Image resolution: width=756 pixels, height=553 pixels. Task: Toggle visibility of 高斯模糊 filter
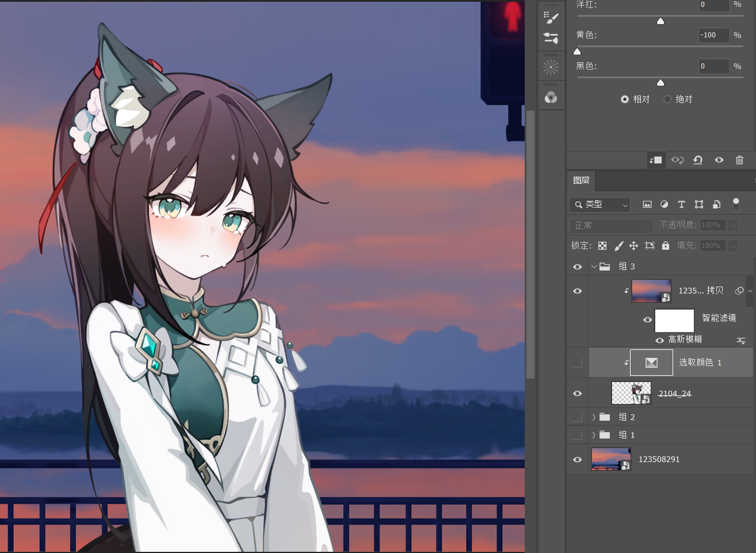660,340
